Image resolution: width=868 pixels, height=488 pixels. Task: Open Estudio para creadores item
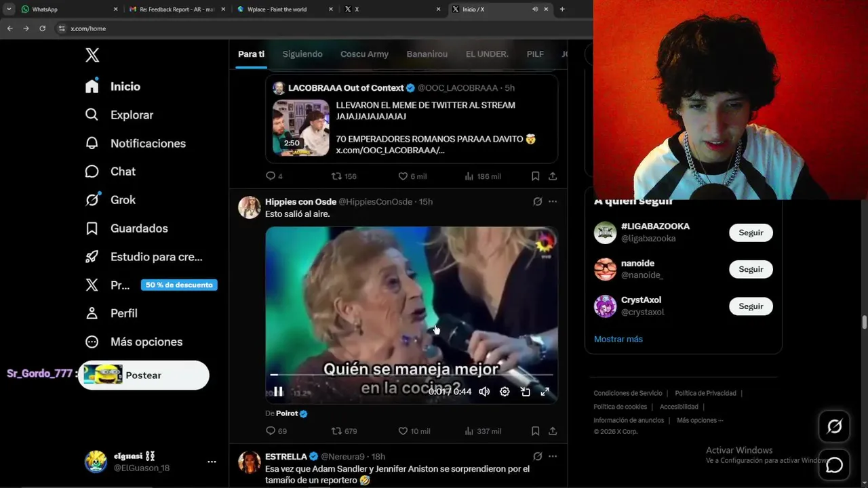tap(144, 257)
